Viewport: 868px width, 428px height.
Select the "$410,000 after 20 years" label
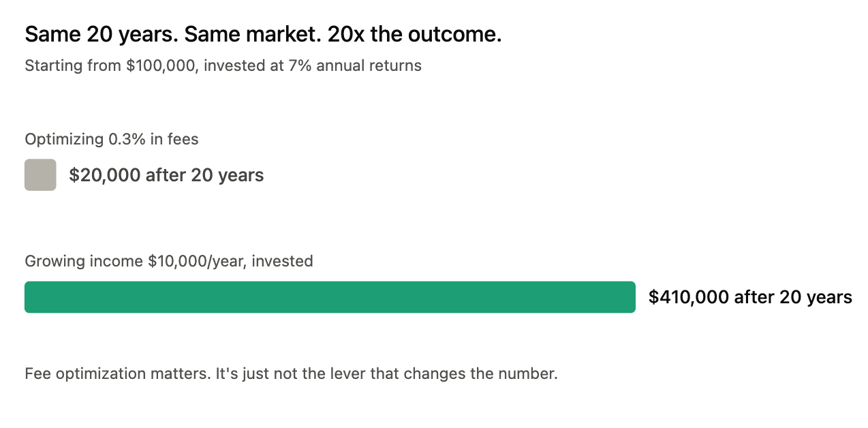(x=750, y=297)
